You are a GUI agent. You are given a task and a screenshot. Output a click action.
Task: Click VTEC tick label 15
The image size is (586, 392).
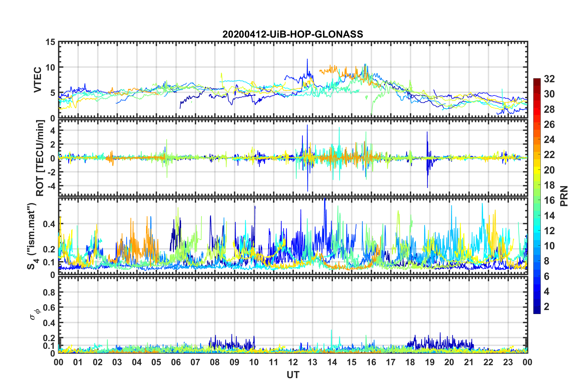(x=51, y=42)
